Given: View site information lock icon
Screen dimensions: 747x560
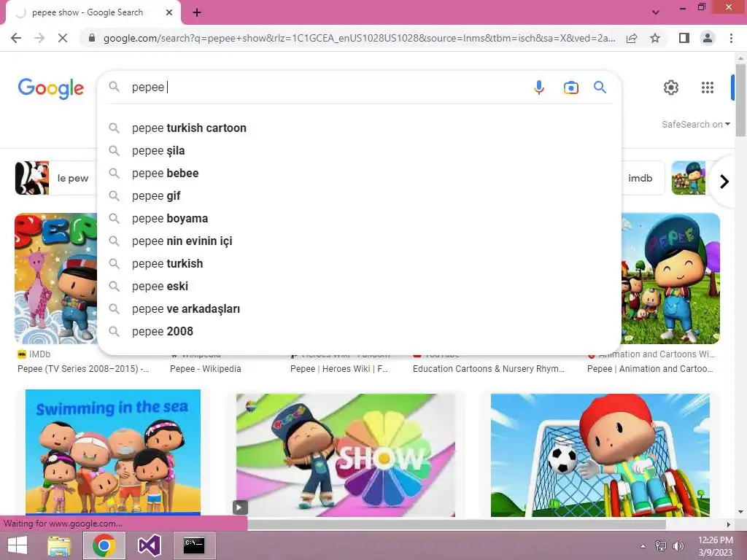Looking at the screenshot, I should point(92,38).
